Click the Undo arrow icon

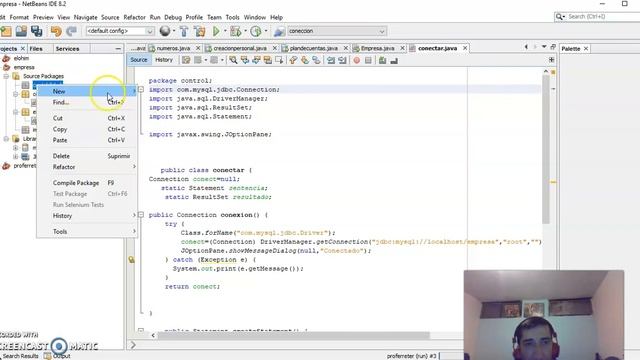coord(56,31)
